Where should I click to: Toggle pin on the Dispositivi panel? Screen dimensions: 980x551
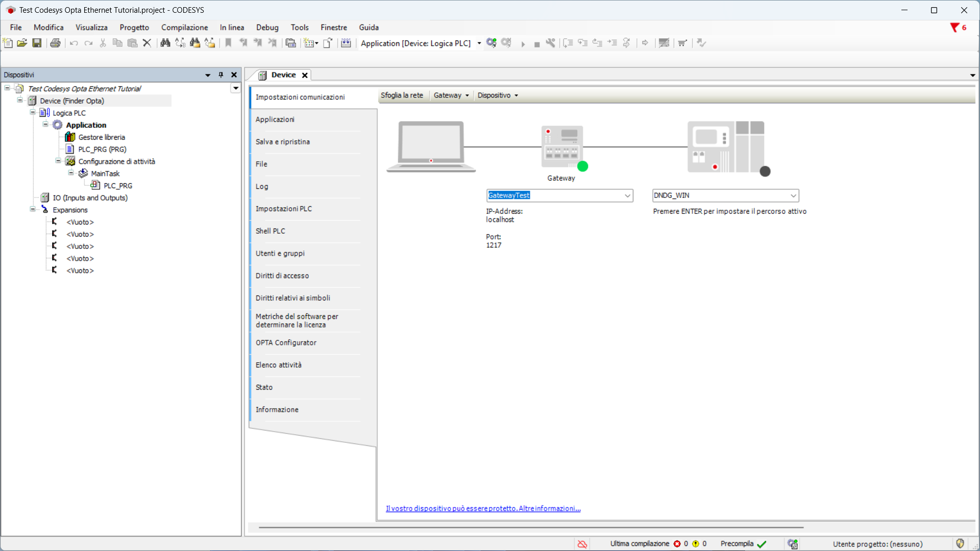click(x=221, y=75)
